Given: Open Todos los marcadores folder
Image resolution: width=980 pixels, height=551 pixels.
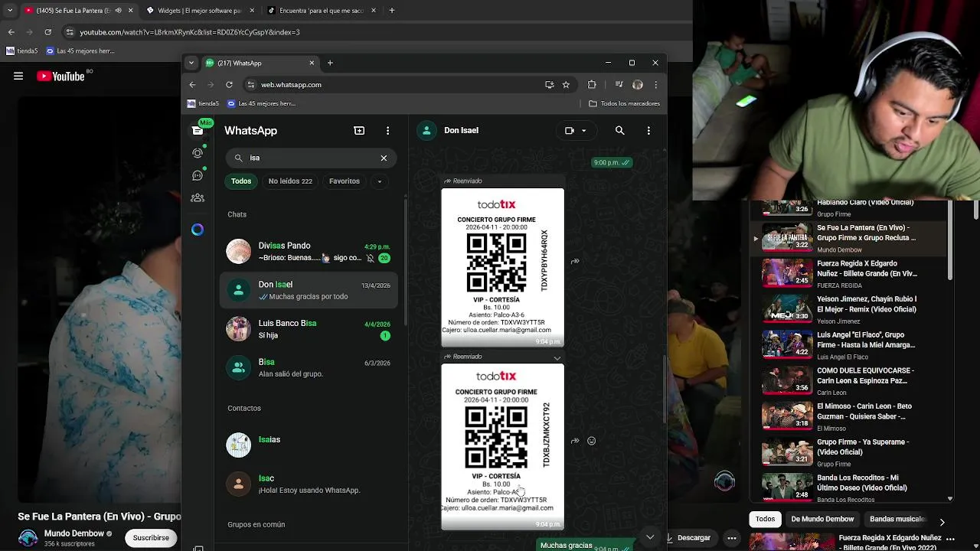Looking at the screenshot, I should click(624, 103).
